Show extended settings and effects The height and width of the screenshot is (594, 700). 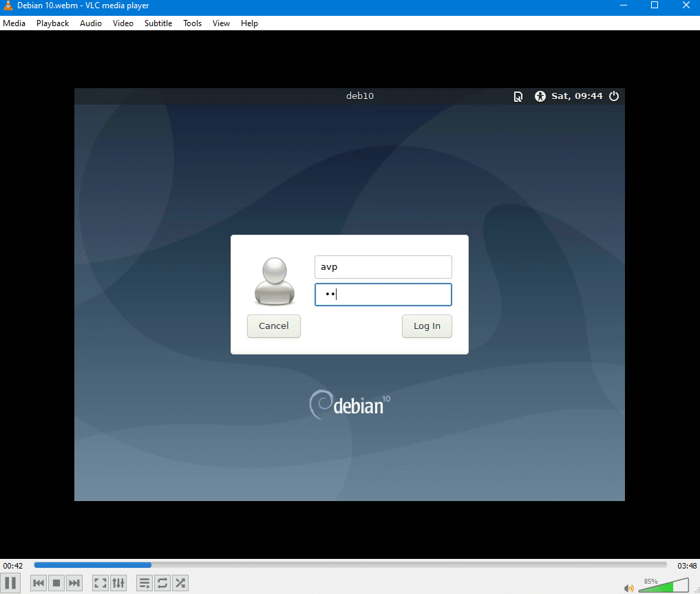[118, 583]
